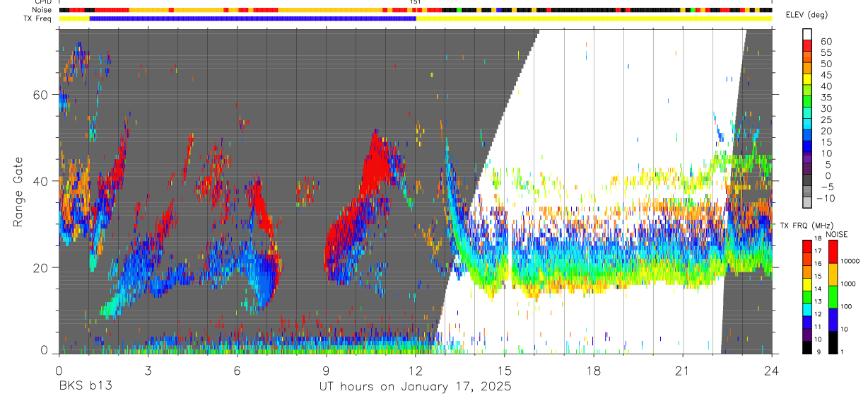
Task: Click the 40 tick on Range Gate axis
Action: click(x=42, y=181)
